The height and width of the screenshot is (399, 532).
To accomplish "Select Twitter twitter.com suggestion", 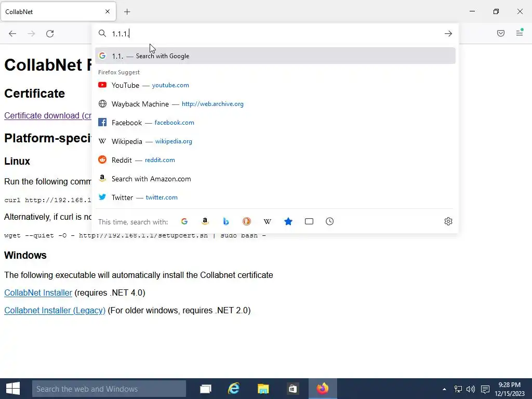I will [275, 197].
